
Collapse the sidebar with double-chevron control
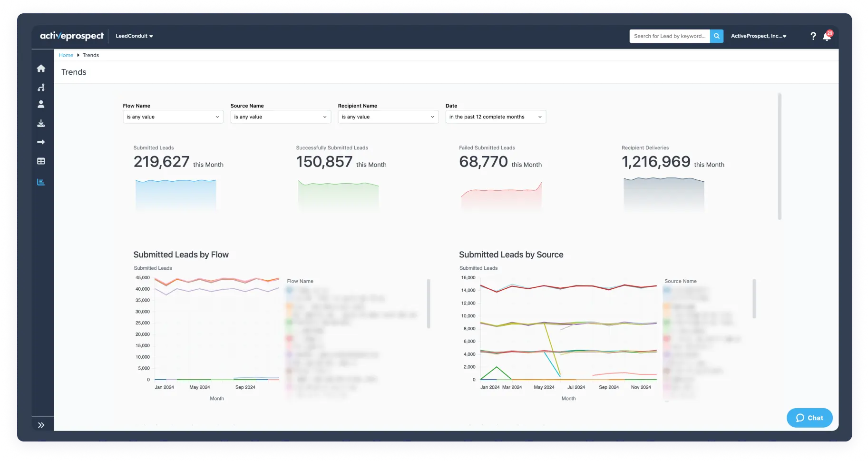point(42,425)
